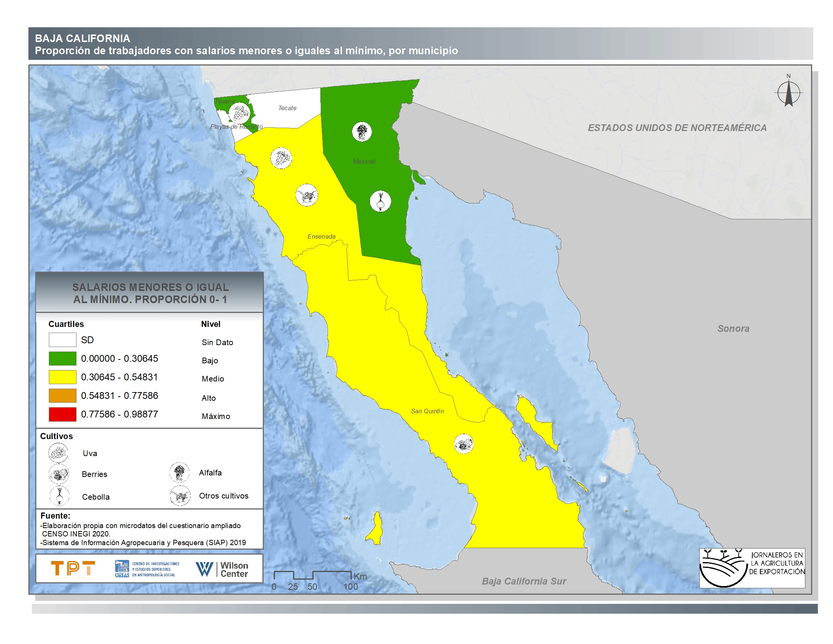Click the Cebolla onion icon in legend

59,496
